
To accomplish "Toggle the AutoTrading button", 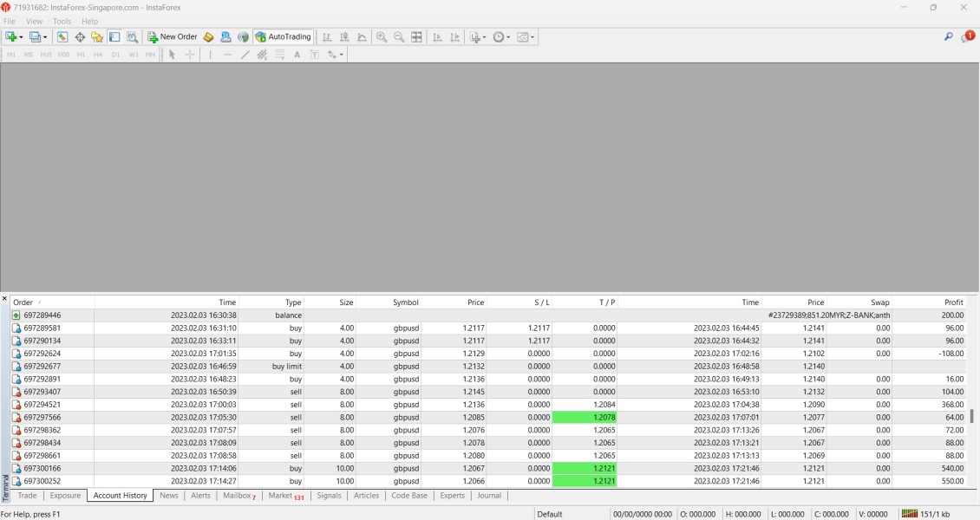I will [283, 37].
